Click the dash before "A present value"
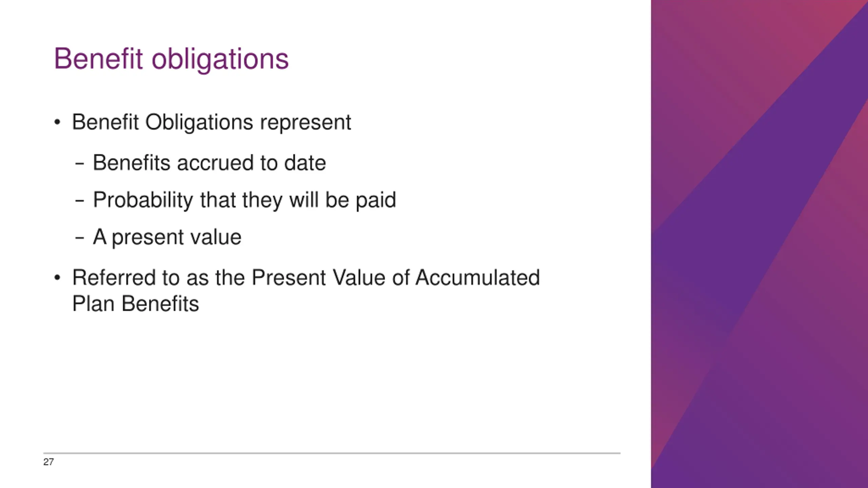This screenshot has height=488, width=868. [79, 238]
